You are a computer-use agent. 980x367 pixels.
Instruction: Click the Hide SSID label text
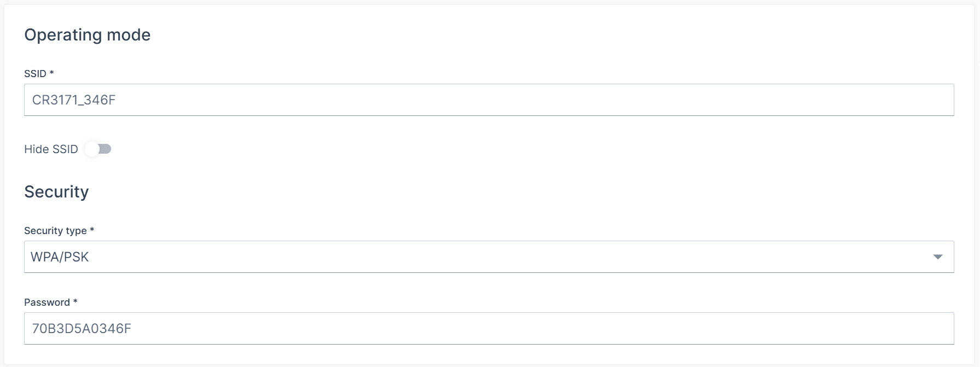coord(51,149)
